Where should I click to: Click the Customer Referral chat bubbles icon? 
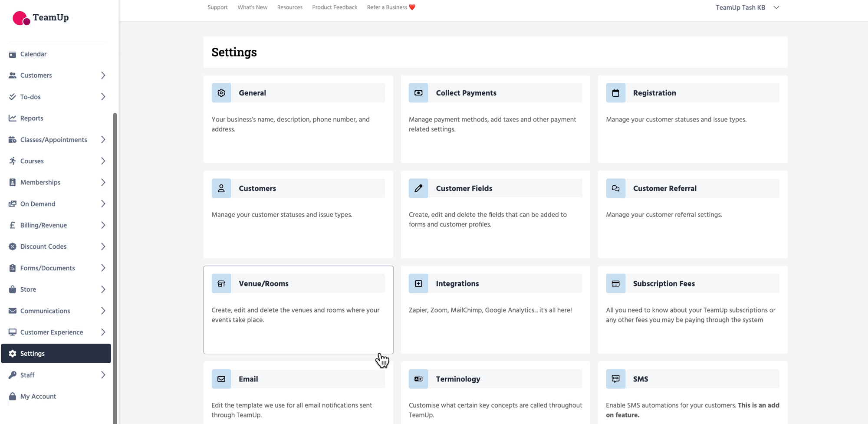[x=615, y=188]
